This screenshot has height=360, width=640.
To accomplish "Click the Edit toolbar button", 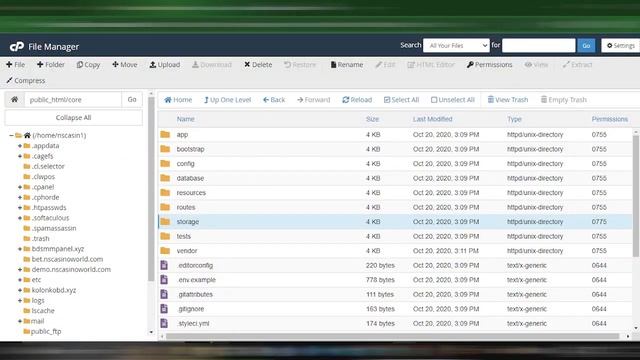I will [385, 64].
